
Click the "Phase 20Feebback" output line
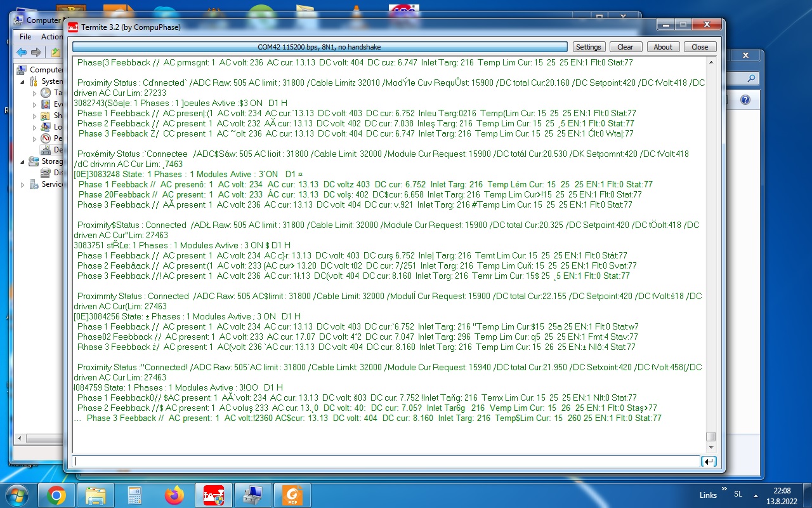pyautogui.click(x=360, y=194)
